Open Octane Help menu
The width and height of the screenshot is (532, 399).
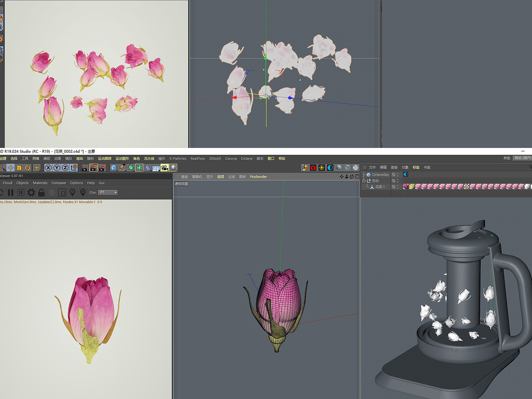[x=91, y=183]
